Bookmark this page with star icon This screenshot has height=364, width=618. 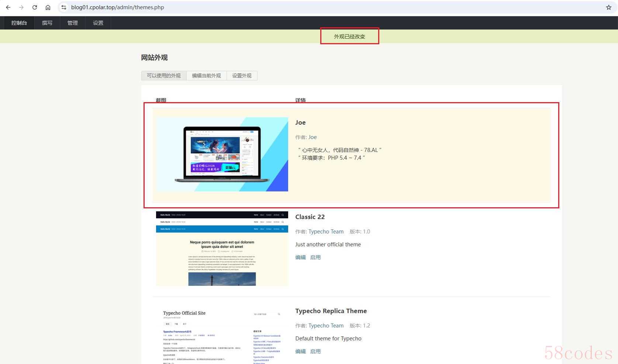coord(608,7)
